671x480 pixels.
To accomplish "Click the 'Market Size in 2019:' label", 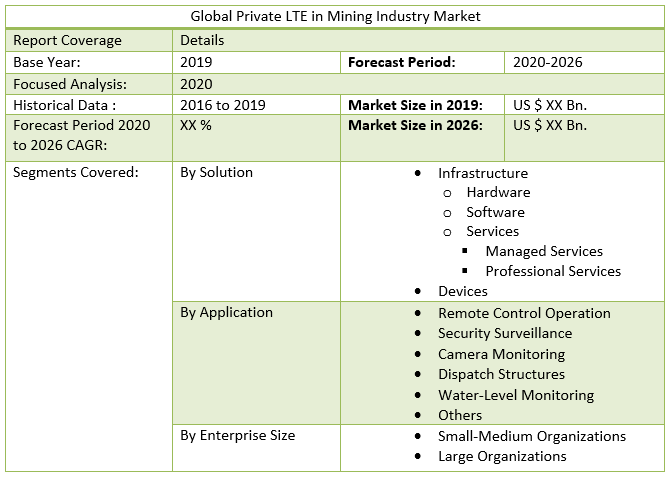I will click(x=416, y=105).
